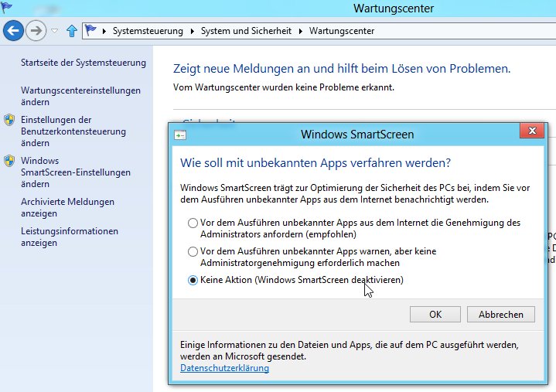Open recent locations dropdown arrow
Image resolution: width=556 pixels, height=392 pixels.
(54, 31)
